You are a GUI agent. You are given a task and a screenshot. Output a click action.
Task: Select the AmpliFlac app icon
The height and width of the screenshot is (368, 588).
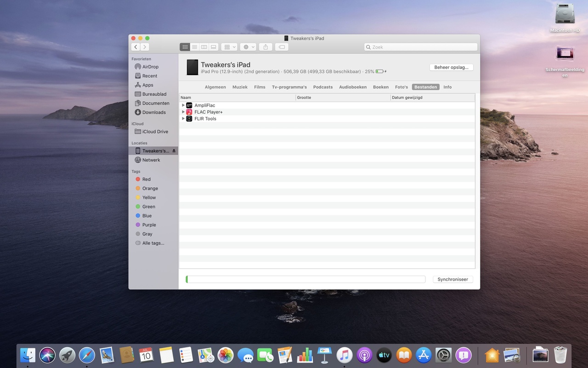pos(189,105)
